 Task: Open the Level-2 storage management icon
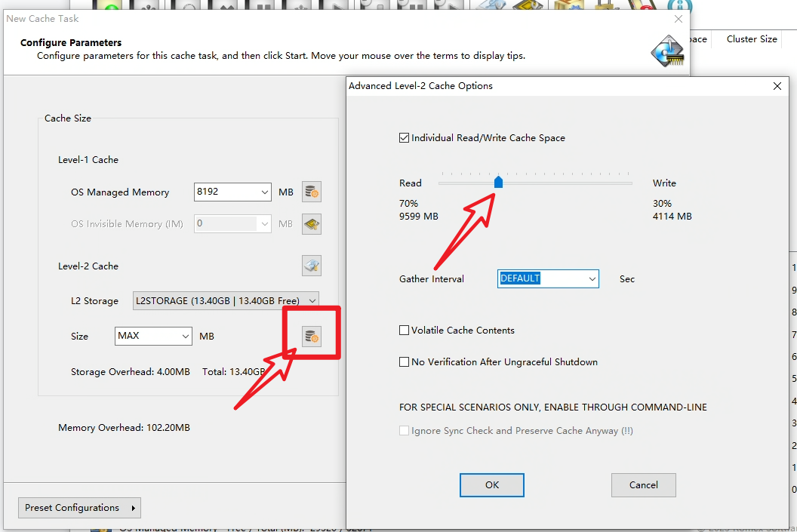(312, 266)
